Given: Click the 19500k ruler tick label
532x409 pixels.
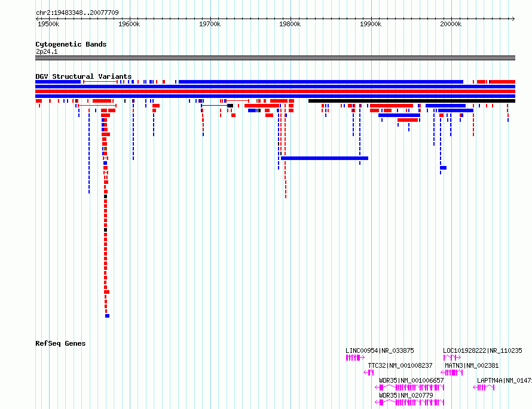Looking at the screenshot, I should tap(48, 24).
